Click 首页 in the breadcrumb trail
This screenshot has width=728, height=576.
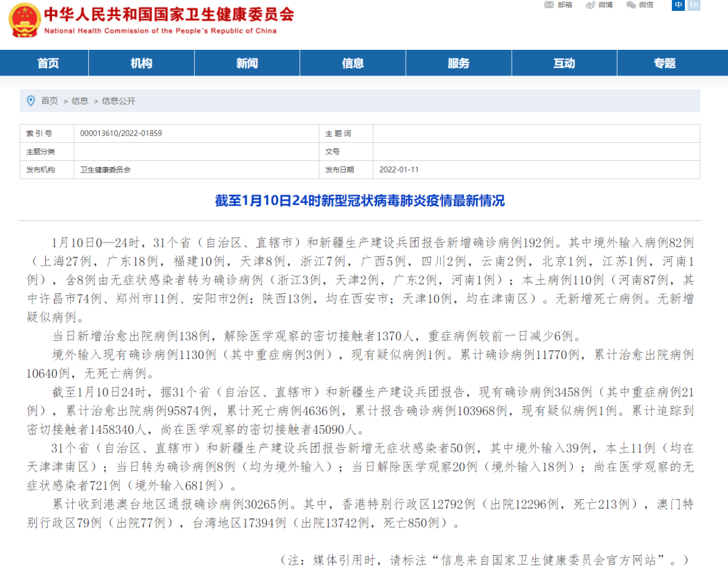pyautogui.click(x=49, y=100)
